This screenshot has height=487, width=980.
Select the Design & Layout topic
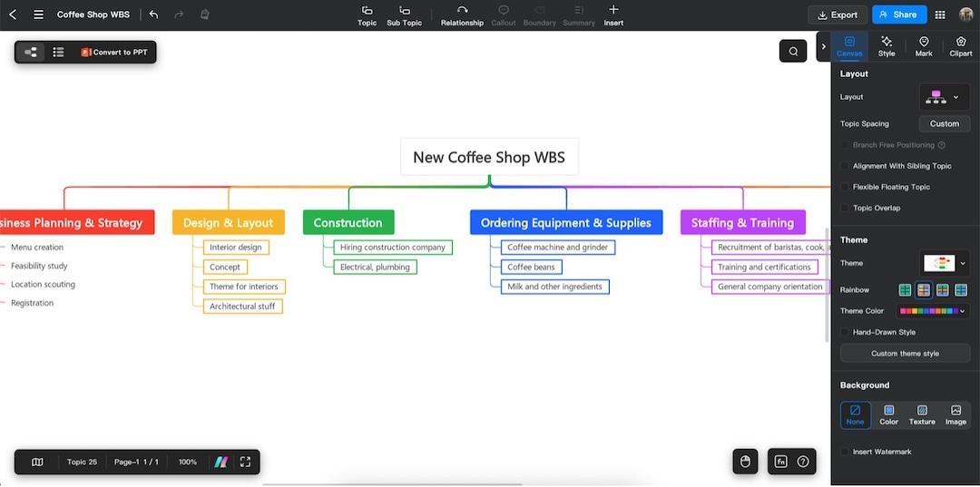(228, 222)
